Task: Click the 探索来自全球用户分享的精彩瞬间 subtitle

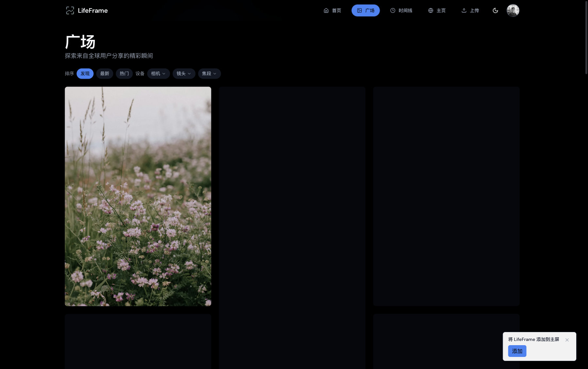Action: pyautogui.click(x=109, y=56)
